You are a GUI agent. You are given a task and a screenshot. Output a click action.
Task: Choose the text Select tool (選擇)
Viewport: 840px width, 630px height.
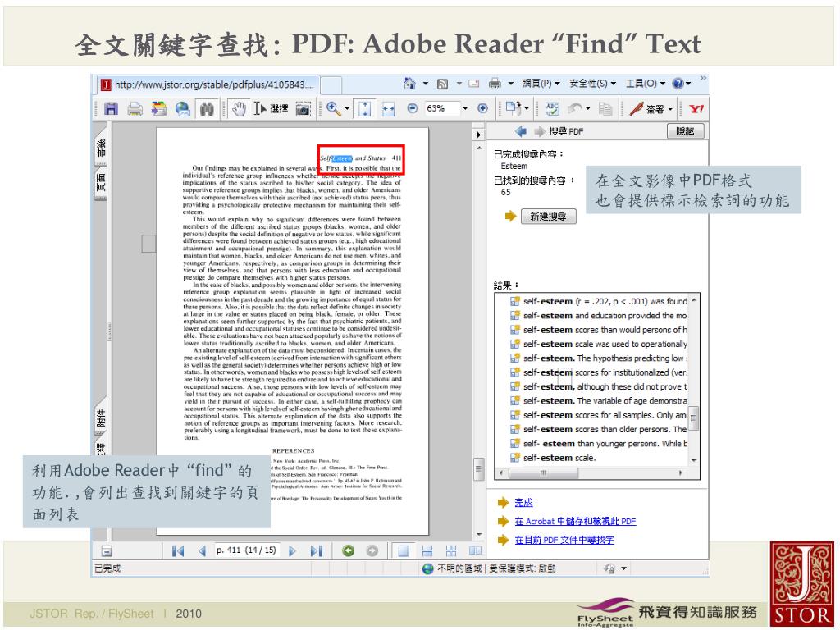[x=271, y=109]
